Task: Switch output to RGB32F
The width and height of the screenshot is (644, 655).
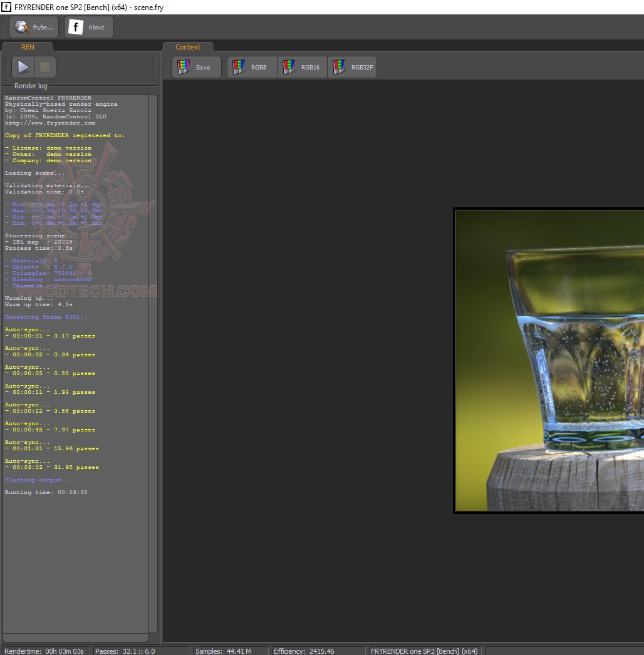Action: point(352,67)
